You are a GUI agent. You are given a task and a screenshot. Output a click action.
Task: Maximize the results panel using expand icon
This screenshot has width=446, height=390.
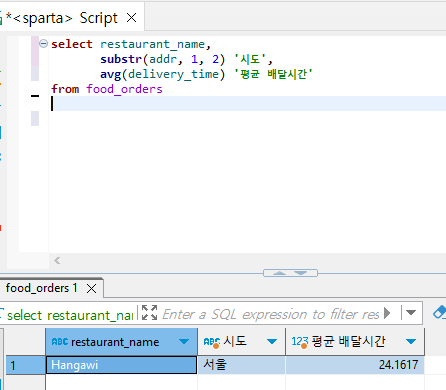click(149, 313)
